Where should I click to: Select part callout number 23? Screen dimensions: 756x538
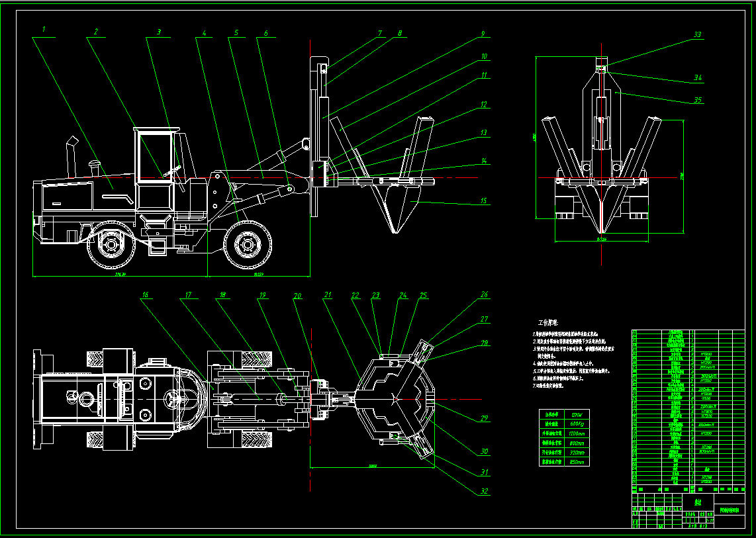(x=375, y=295)
